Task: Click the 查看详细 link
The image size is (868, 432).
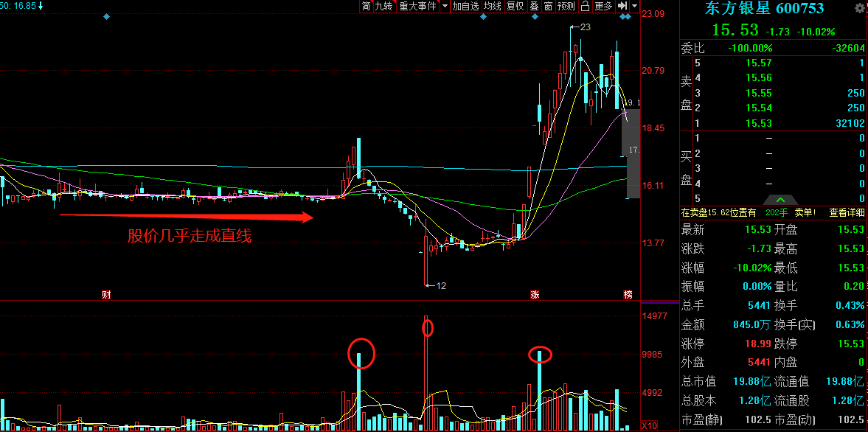Action: [x=847, y=212]
